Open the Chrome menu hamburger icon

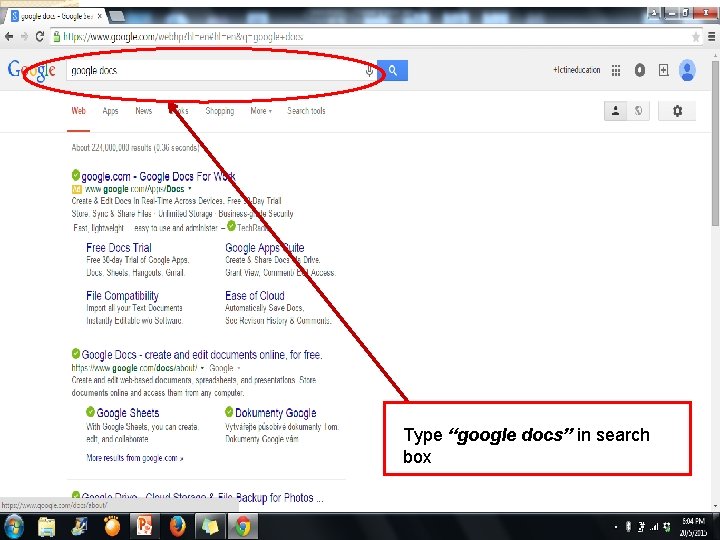point(711,37)
